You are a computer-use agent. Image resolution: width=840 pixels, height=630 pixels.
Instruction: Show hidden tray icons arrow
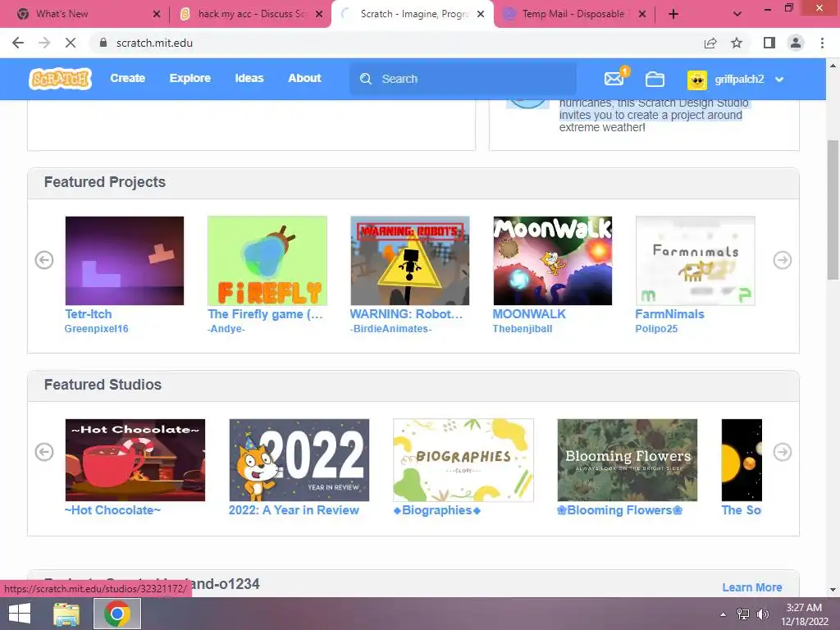tap(724, 614)
